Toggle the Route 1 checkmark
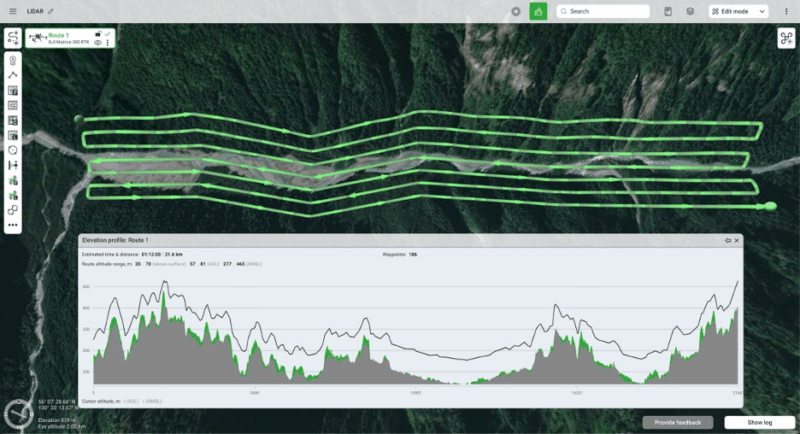 click(x=107, y=34)
